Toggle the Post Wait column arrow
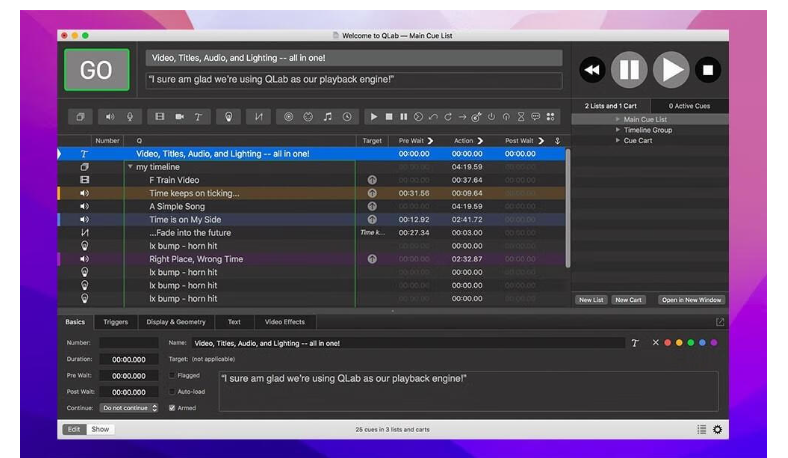The width and height of the screenshot is (788, 458). (541, 141)
